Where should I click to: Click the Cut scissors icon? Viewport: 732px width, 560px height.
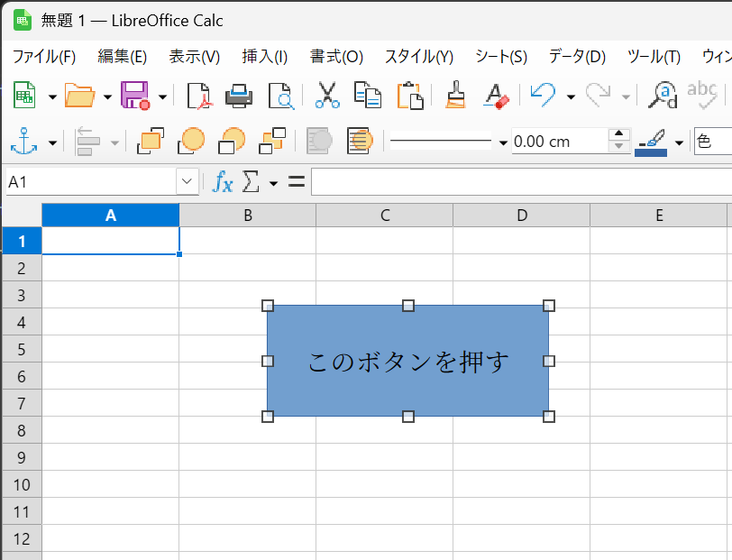point(327,95)
